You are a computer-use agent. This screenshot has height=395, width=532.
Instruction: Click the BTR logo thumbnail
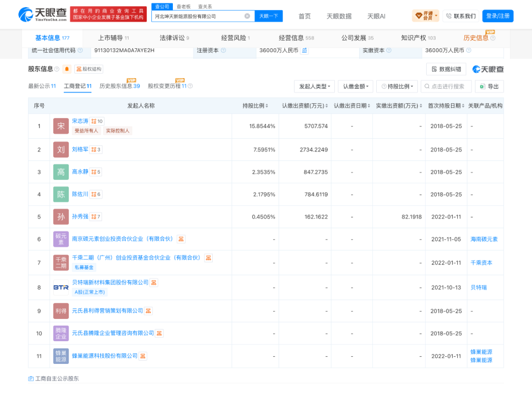coord(61,287)
